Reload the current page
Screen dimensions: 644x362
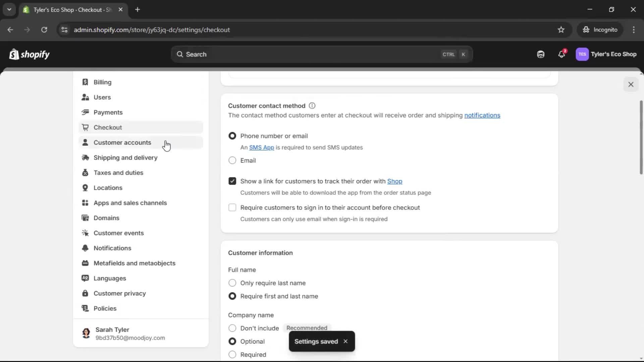(x=44, y=29)
